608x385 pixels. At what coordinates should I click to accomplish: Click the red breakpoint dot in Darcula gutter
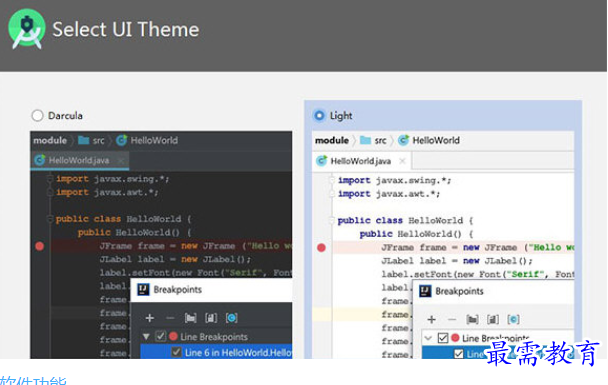pos(40,246)
